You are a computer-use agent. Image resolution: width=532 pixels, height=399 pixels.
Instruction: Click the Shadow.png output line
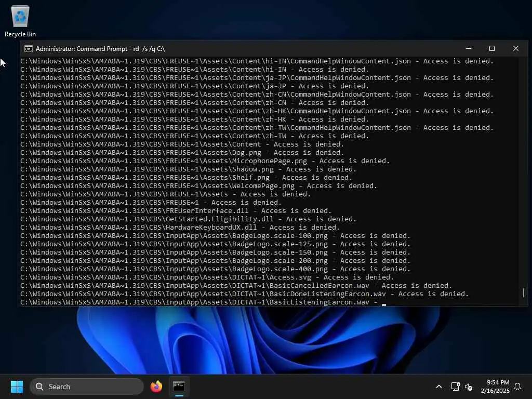click(x=188, y=169)
